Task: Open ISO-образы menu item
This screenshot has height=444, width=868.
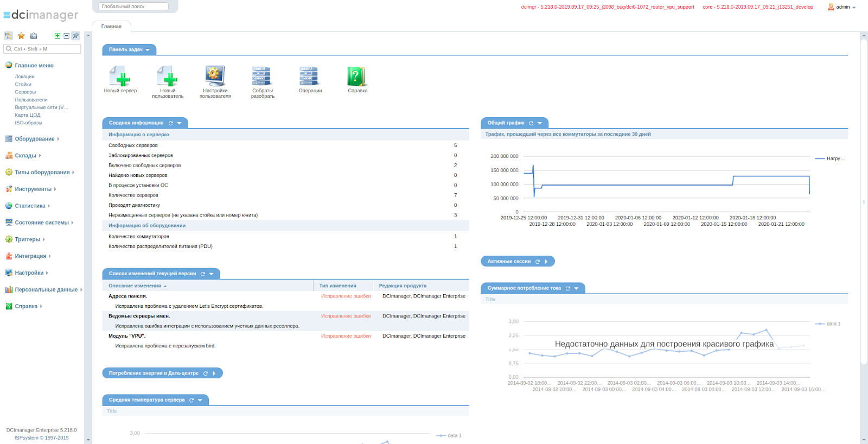Action: tap(28, 123)
